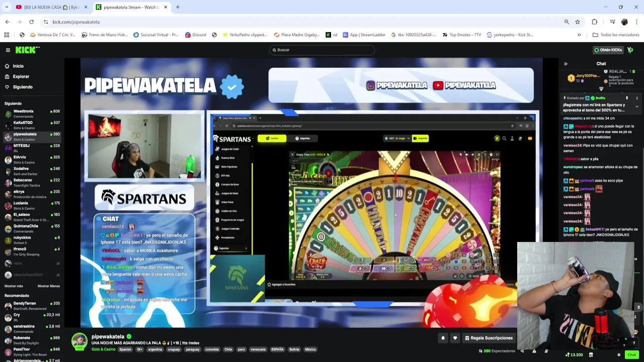Screen dimensions: 644x362
Task: Open pinned message three-dot options
Action: 636,98
